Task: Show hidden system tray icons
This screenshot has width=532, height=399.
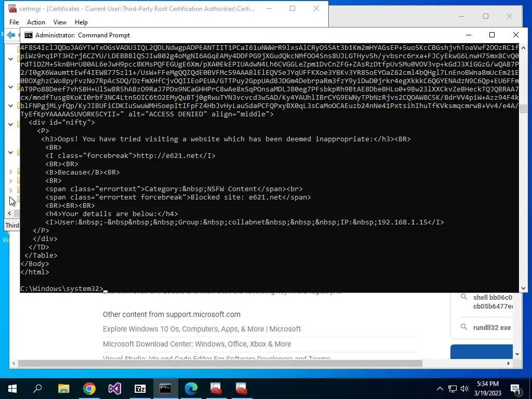Action: (x=440, y=389)
